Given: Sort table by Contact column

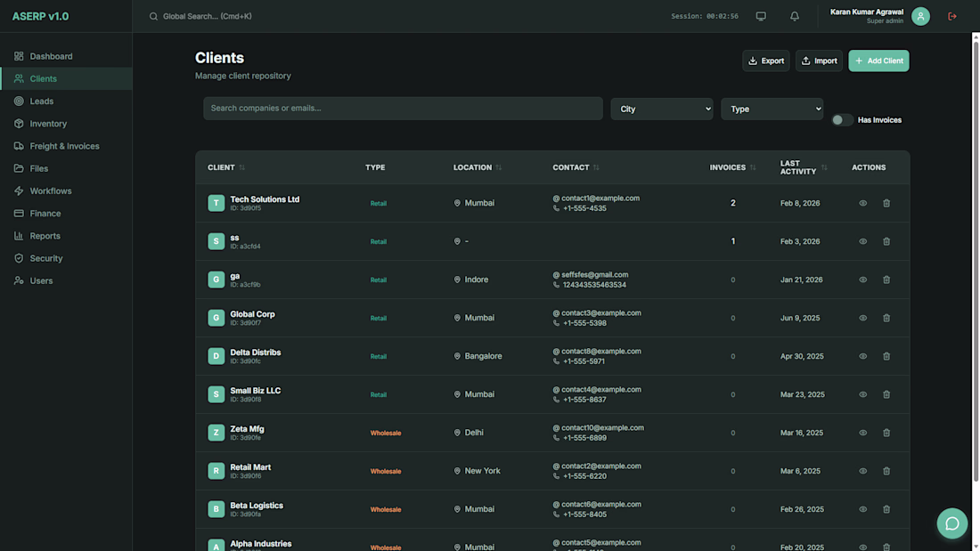Looking at the screenshot, I should coord(596,167).
